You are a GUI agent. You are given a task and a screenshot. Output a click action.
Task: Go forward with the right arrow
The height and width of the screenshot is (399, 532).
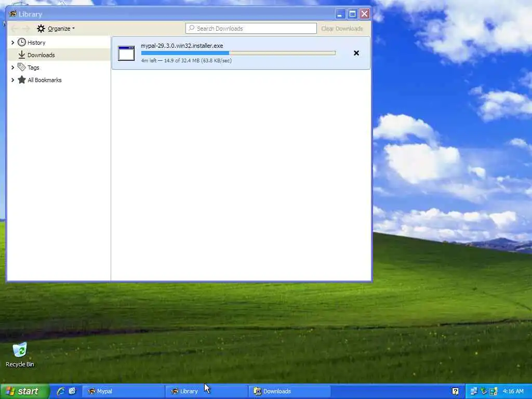[x=26, y=29]
